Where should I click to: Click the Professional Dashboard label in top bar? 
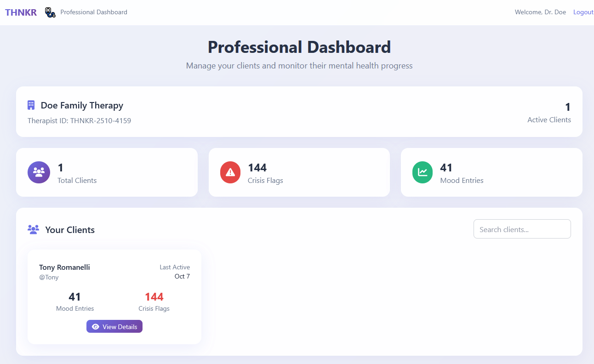94,12
